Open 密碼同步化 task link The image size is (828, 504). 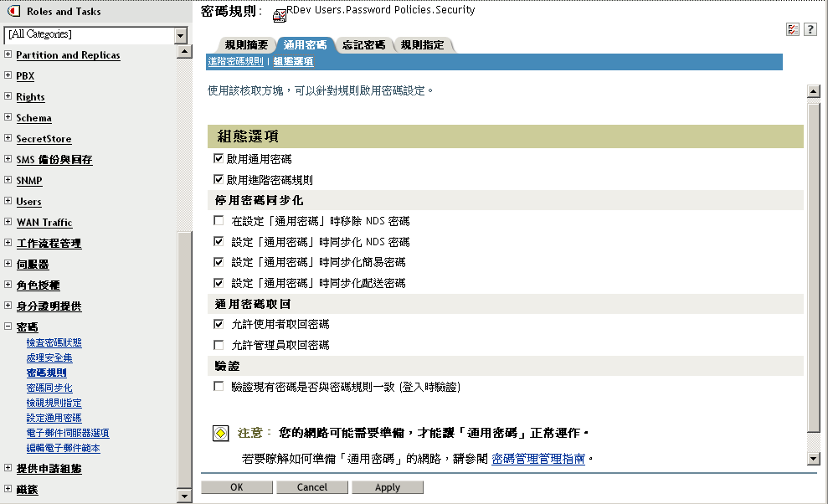click(49, 388)
